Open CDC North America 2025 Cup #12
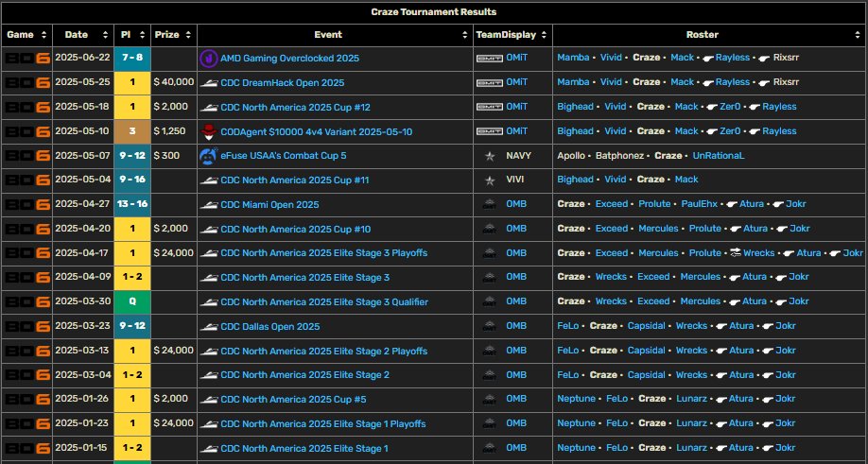868x464 pixels. [x=296, y=107]
